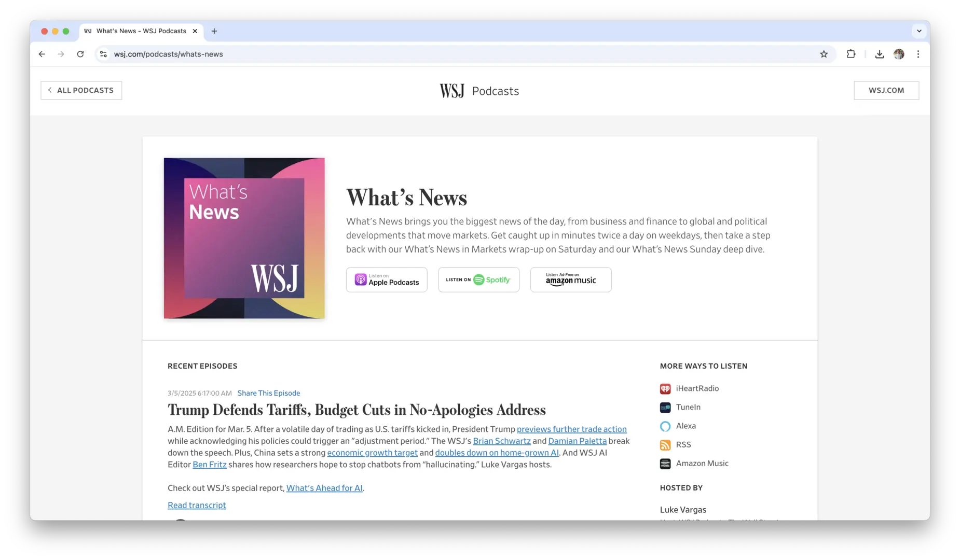Image resolution: width=960 pixels, height=560 pixels.
Task: Select Amazon Music in the sidebar list
Action: 702,463
